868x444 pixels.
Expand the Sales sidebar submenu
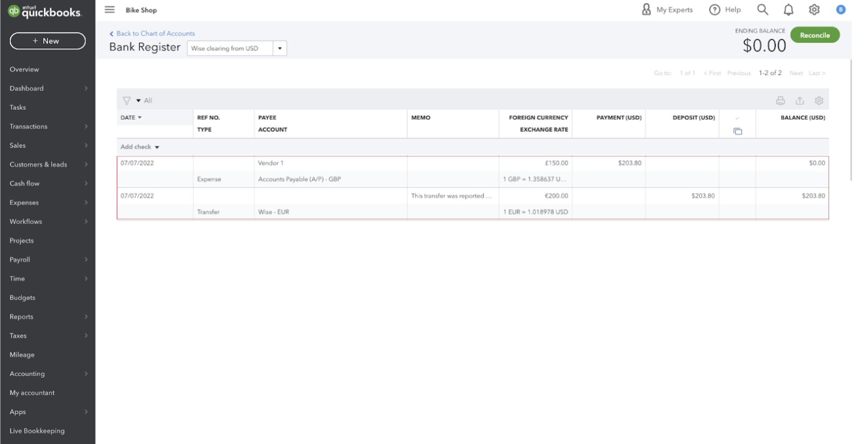(86, 145)
